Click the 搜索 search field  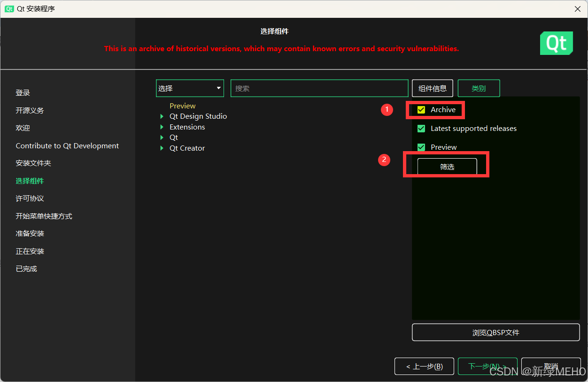tap(319, 88)
